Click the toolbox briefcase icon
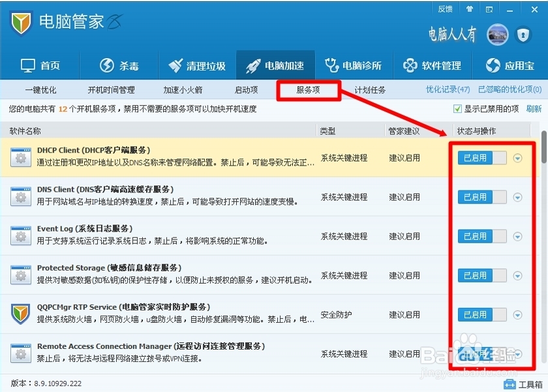 tap(510, 384)
